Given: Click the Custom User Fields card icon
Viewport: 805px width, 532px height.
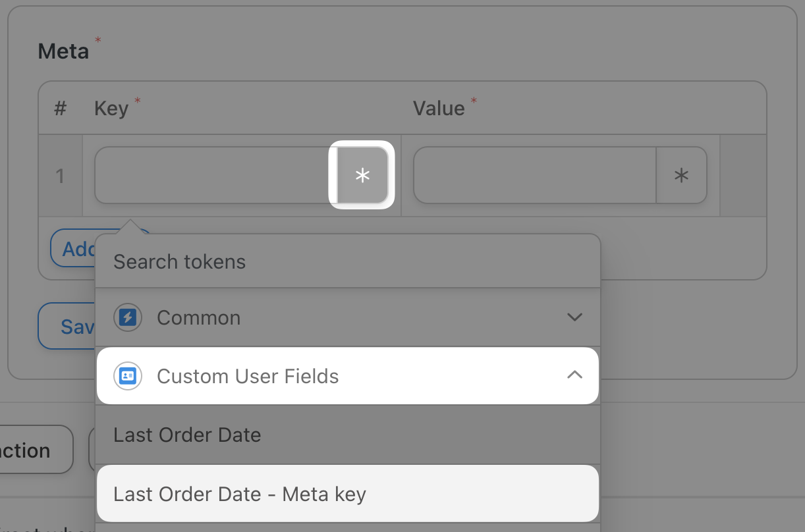Looking at the screenshot, I should (128, 376).
